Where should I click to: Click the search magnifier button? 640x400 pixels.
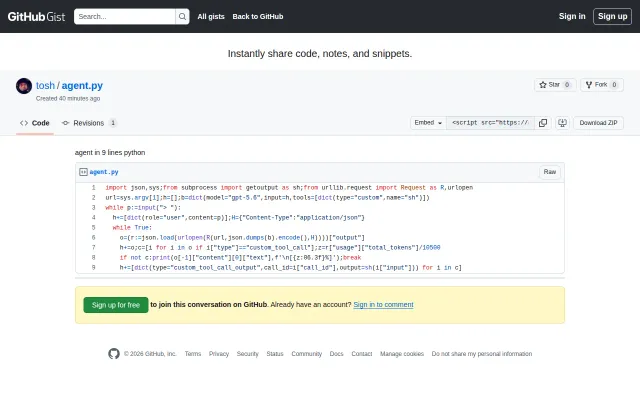[x=182, y=17]
